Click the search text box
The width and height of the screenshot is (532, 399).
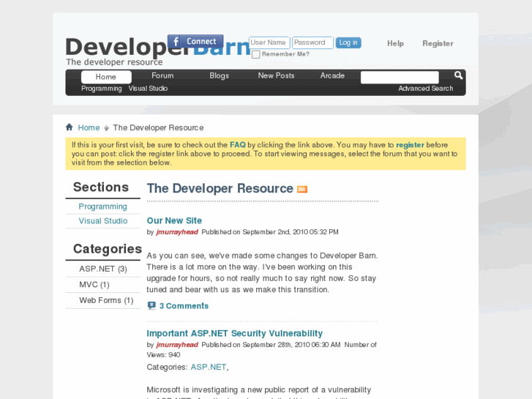point(400,77)
